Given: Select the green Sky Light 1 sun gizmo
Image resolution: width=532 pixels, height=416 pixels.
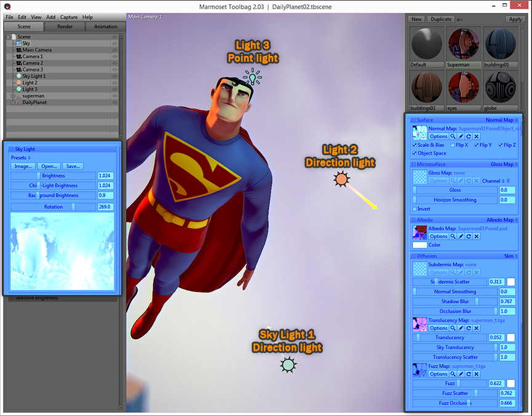Looking at the screenshot, I should click(x=288, y=365).
